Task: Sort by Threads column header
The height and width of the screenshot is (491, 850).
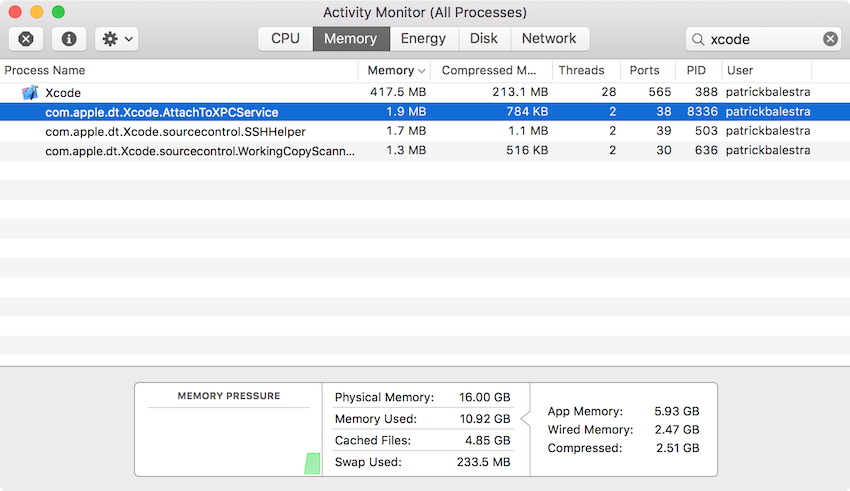Action: click(x=587, y=70)
